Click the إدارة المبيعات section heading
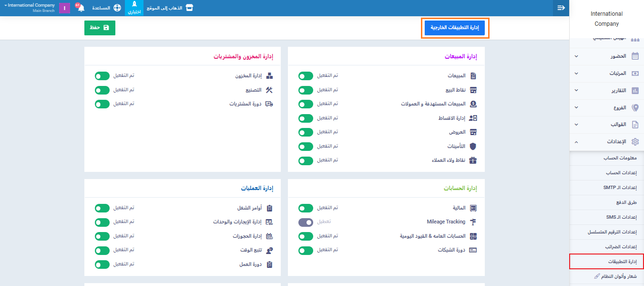Viewport: 644px width, 286px height. pyautogui.click(x=461, y=56)
